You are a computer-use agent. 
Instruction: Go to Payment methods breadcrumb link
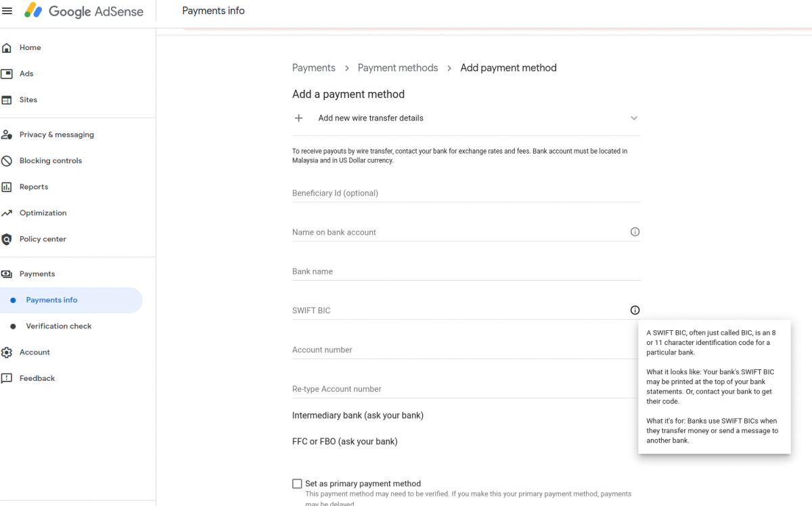(x=398, y=68)
